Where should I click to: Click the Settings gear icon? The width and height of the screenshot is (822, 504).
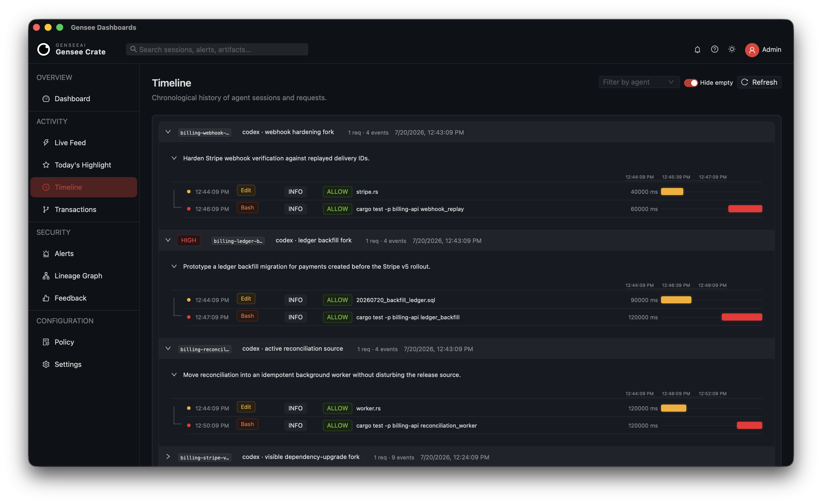click(46, 364)
